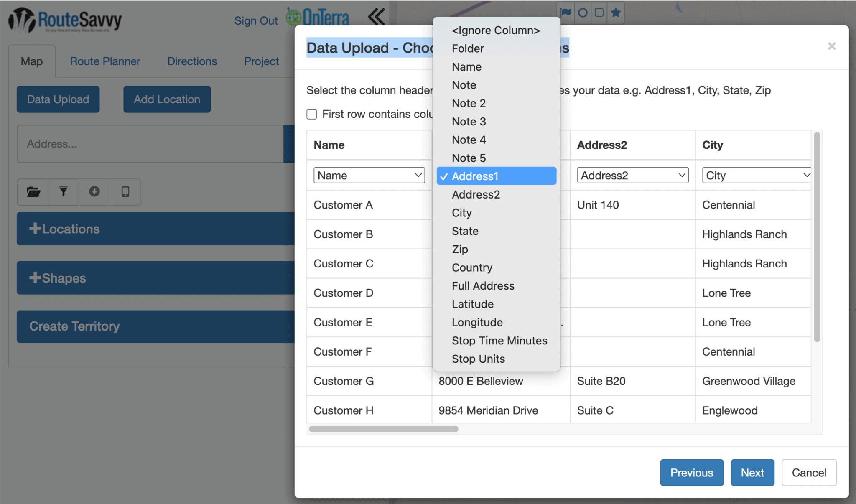Click the mobile device icon

coord(125,192)
